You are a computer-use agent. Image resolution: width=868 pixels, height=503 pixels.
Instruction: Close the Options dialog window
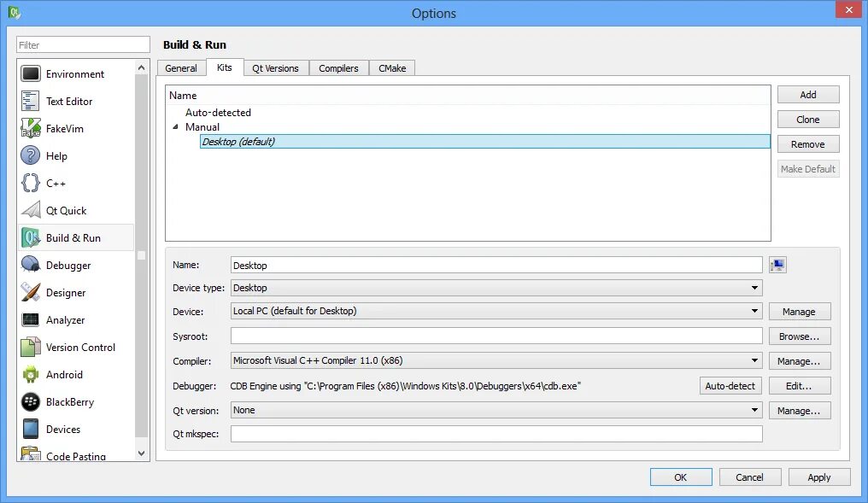848,9
